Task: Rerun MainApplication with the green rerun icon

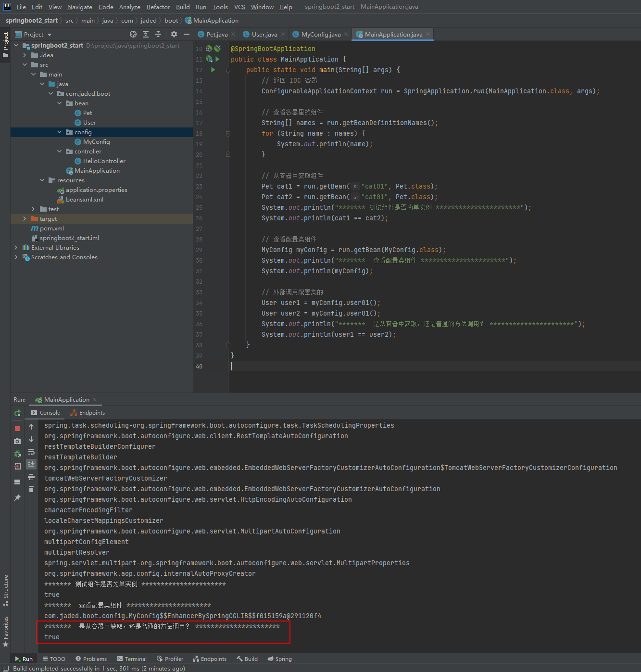Action: coord(17,413)
